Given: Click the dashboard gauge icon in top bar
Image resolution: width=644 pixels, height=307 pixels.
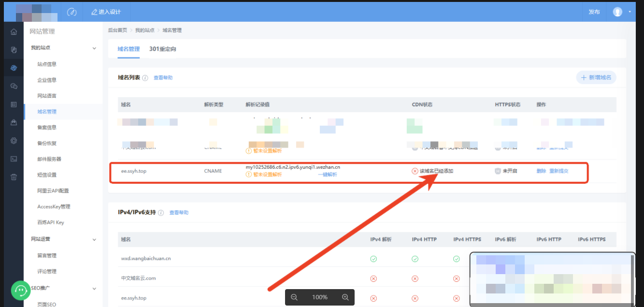Looking at the screenshot, I should [x=72, y=12].
